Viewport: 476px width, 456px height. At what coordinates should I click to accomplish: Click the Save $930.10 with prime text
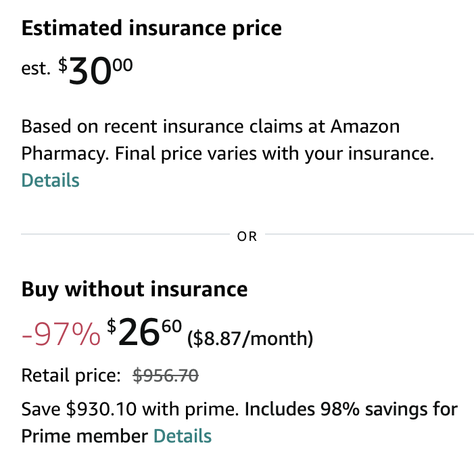point(130,409)
